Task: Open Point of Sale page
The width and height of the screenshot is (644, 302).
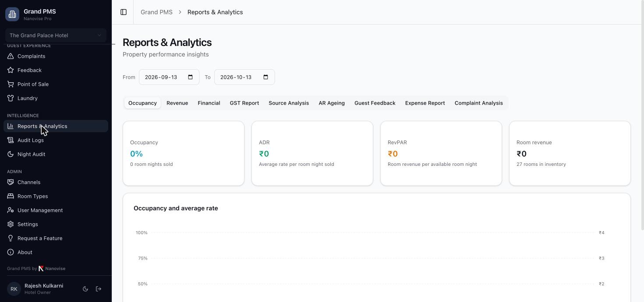Action: pos(56,84)
